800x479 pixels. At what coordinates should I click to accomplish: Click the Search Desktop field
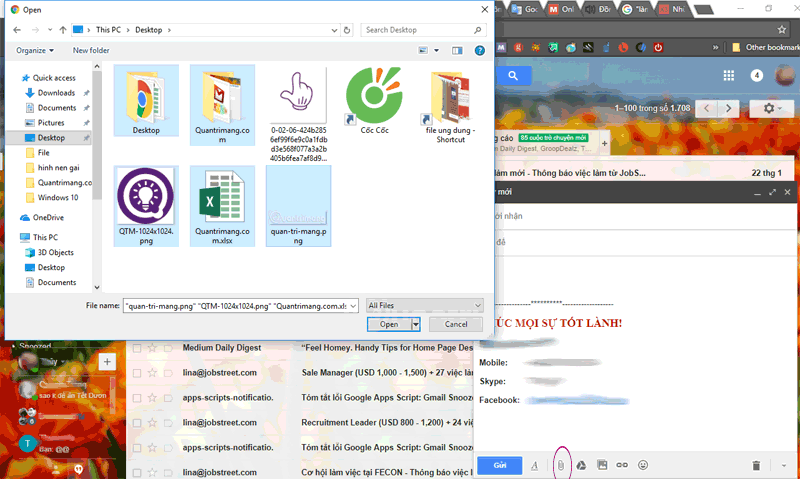click(423, 30)
